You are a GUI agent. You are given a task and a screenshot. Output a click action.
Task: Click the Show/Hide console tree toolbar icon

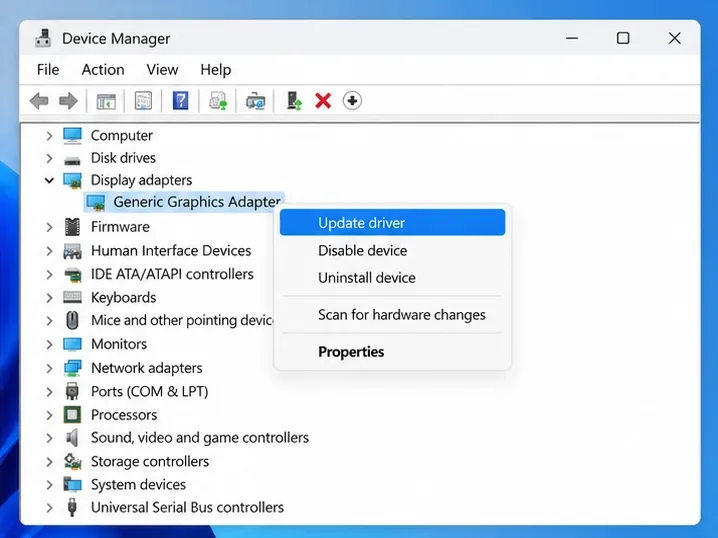(106, 101)
